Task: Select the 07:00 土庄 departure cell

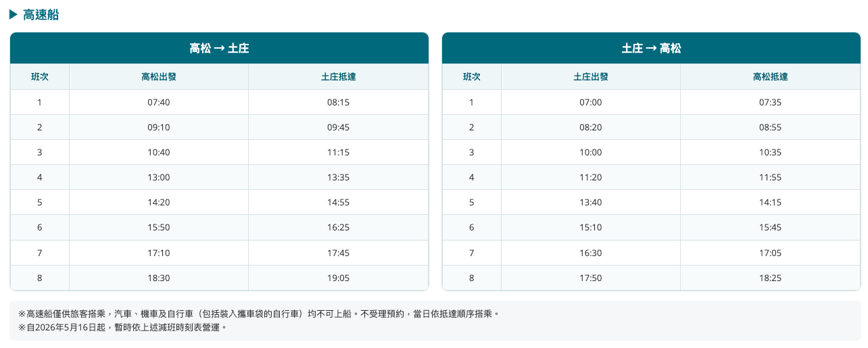Action: coord(591,102)
